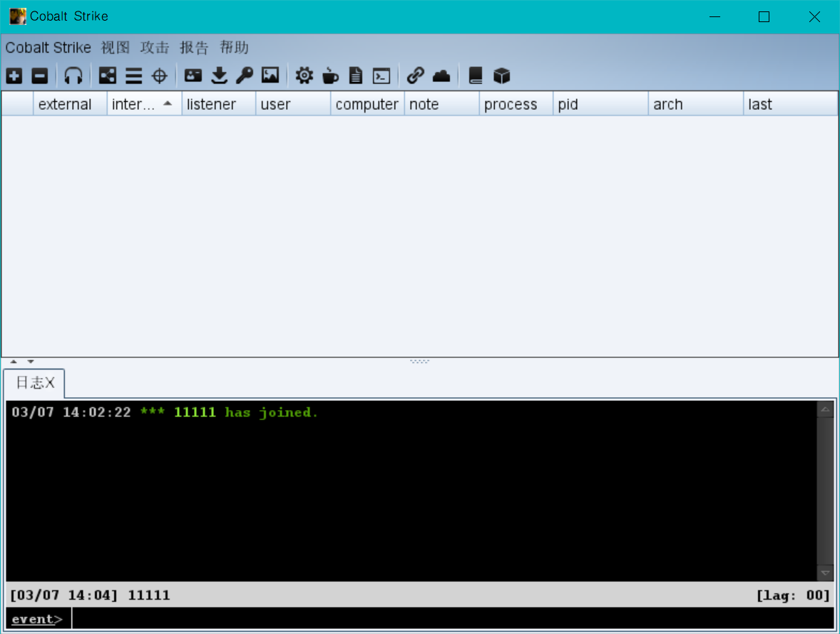
Task: Sort sessions by last column
Action: tap(791, 104)
